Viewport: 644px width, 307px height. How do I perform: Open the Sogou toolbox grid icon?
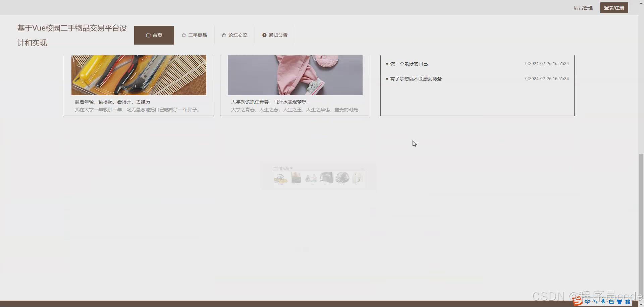tap(628, 302)
